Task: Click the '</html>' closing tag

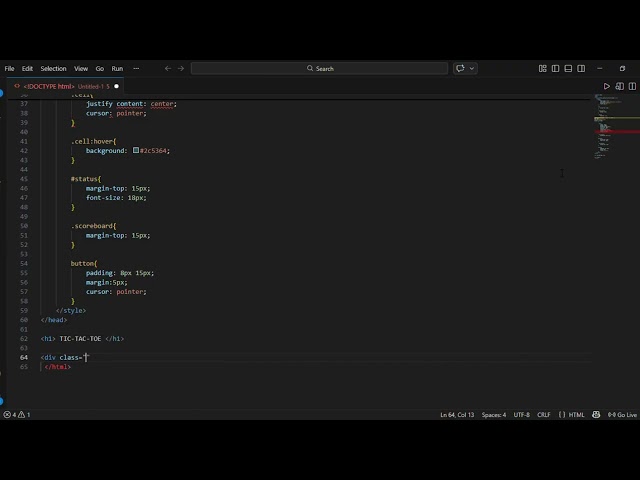Action: [58, 367]
